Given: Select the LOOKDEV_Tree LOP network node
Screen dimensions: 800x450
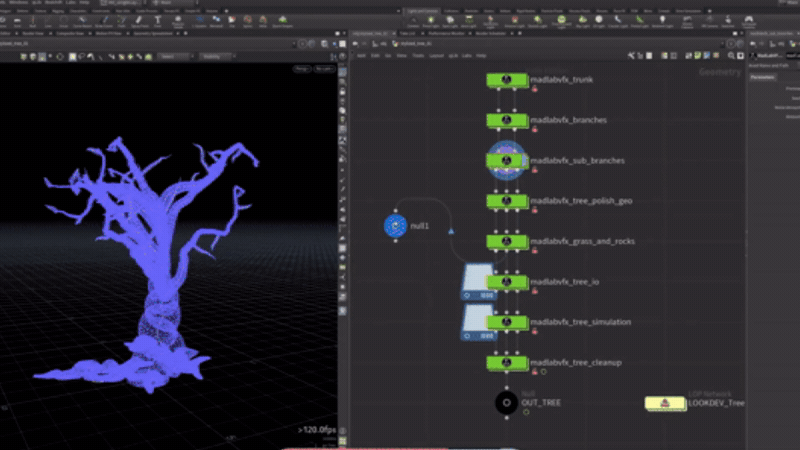Looking at the screenshot, I should (x=665, y=403).
